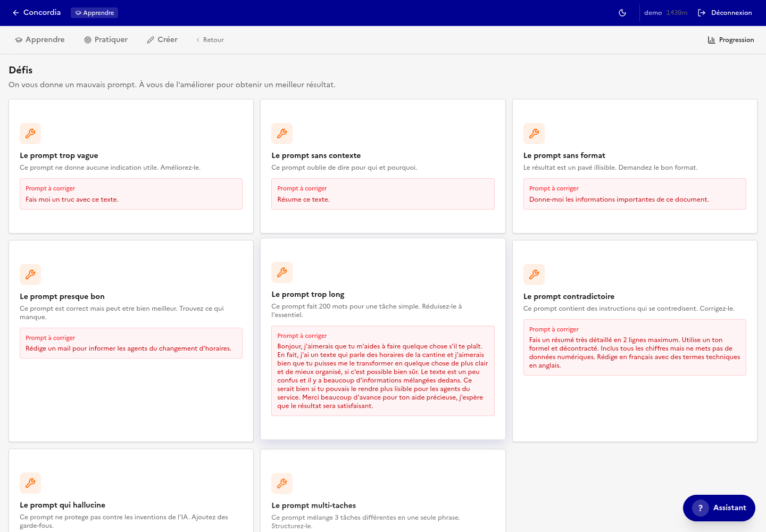
Task: Open the Assistant help button
Action: (x=719, y=508)
